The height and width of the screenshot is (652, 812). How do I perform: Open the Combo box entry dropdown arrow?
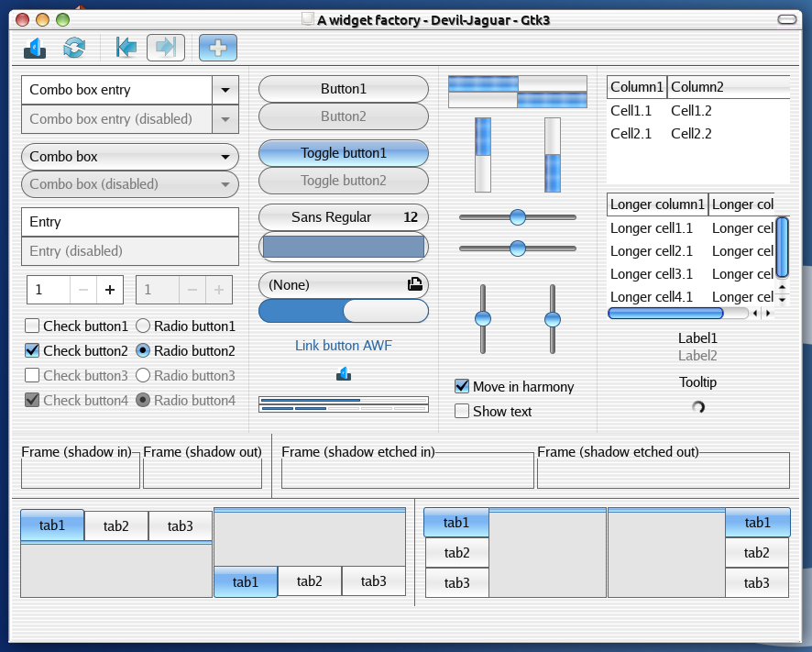pos(225,90)
